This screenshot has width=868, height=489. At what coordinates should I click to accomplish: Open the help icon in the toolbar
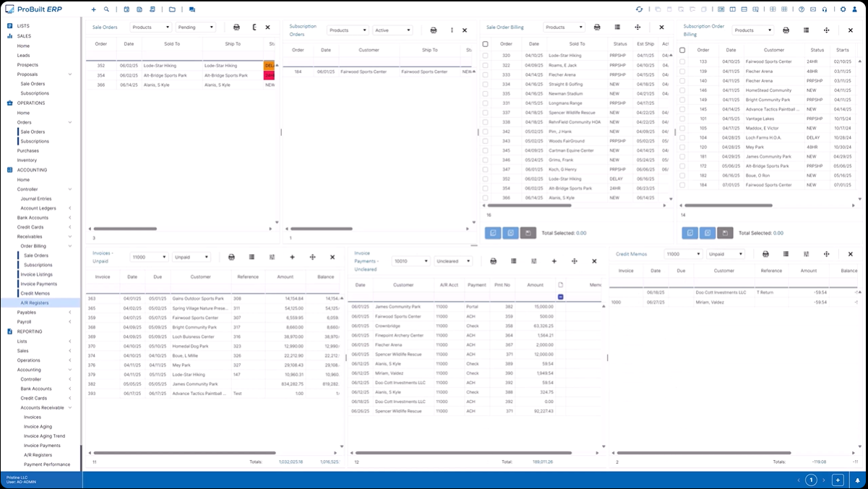[x=802, y=9]
